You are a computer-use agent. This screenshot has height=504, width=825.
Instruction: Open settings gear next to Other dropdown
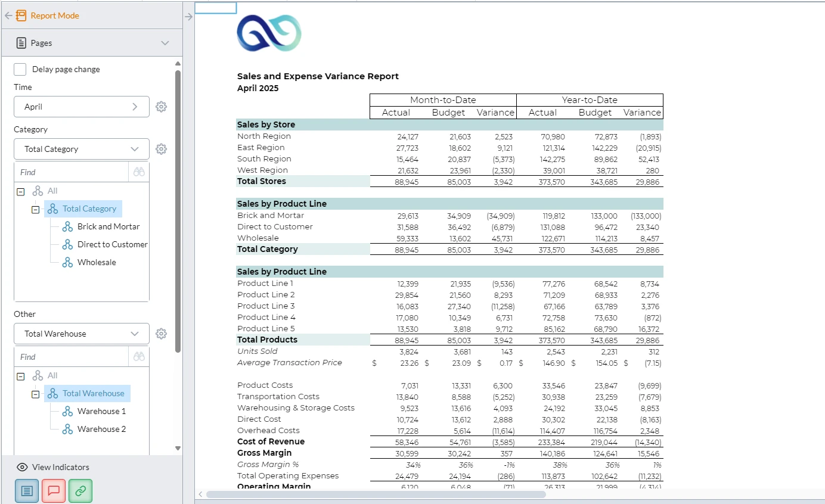161,334
